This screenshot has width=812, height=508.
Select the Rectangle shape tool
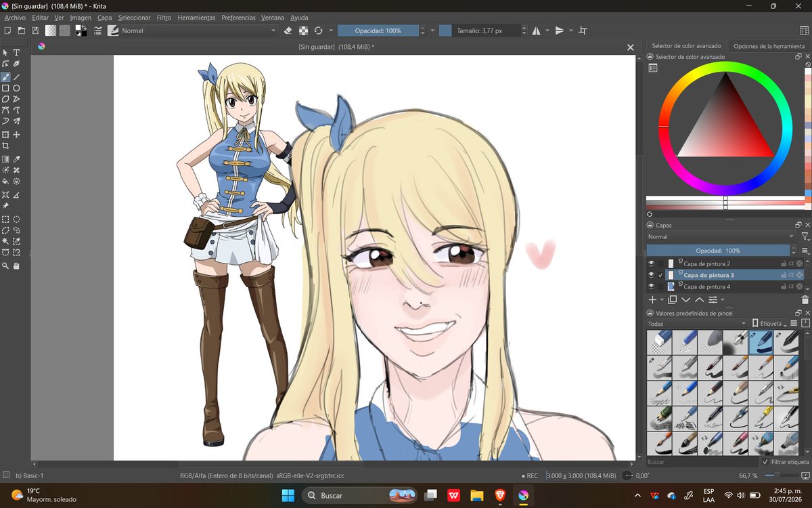pyautogui.click(x=5, y=87)
